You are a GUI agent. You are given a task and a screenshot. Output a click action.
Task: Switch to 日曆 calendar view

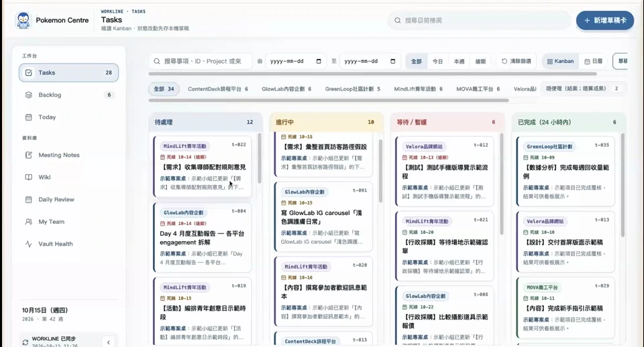pos(594,61)
